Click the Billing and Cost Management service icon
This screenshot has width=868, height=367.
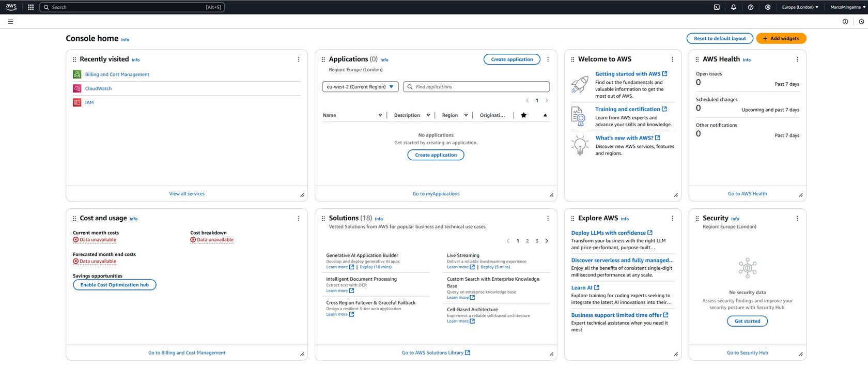77,74
